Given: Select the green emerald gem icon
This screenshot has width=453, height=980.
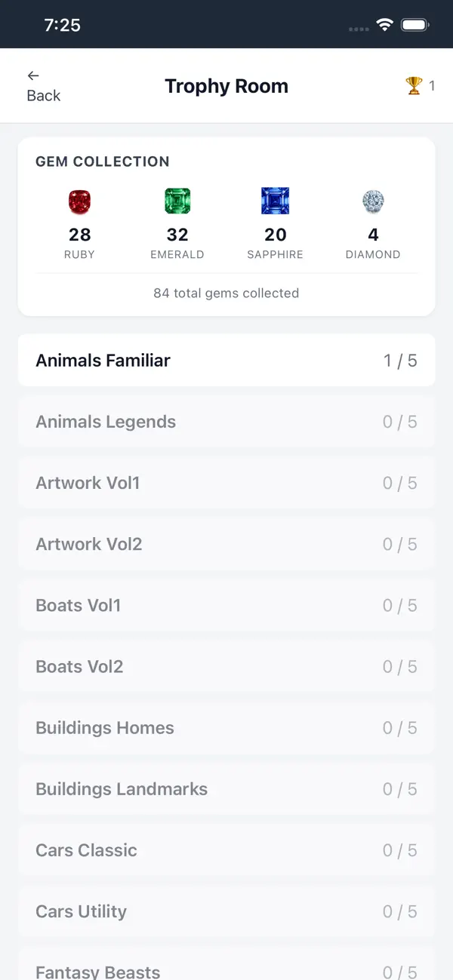Looking at the screenshot, I should click(177, 201).
